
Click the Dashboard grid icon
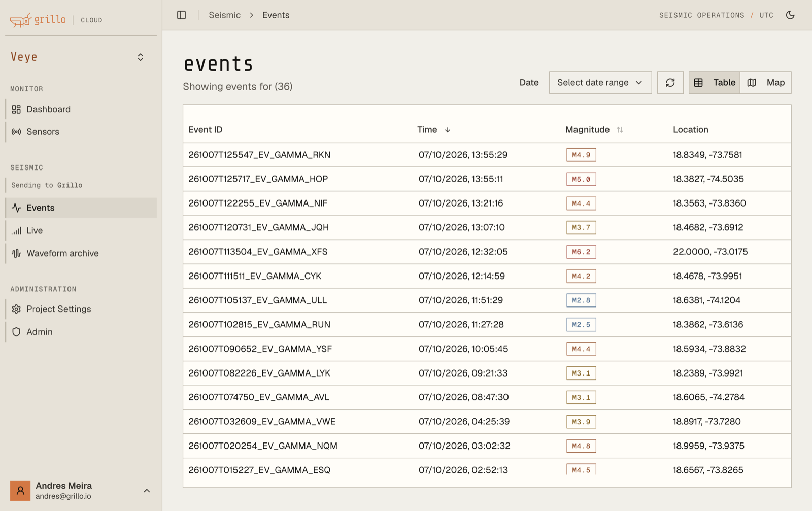(x=16, y=109)
